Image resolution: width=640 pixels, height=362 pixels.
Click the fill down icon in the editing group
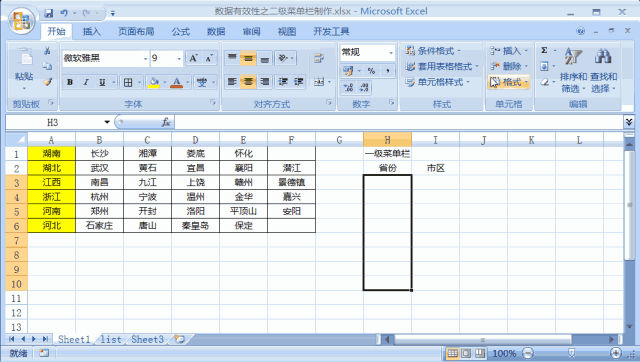544,66
